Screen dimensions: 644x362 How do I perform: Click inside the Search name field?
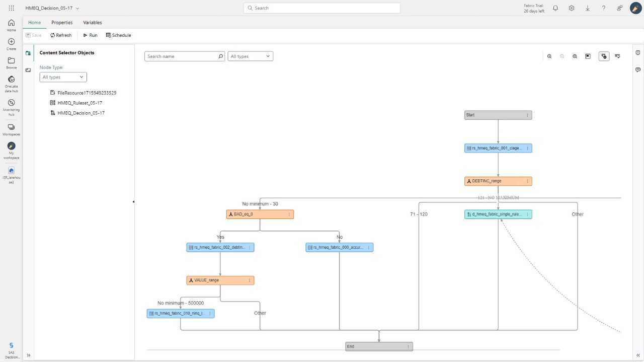(181, 56)
